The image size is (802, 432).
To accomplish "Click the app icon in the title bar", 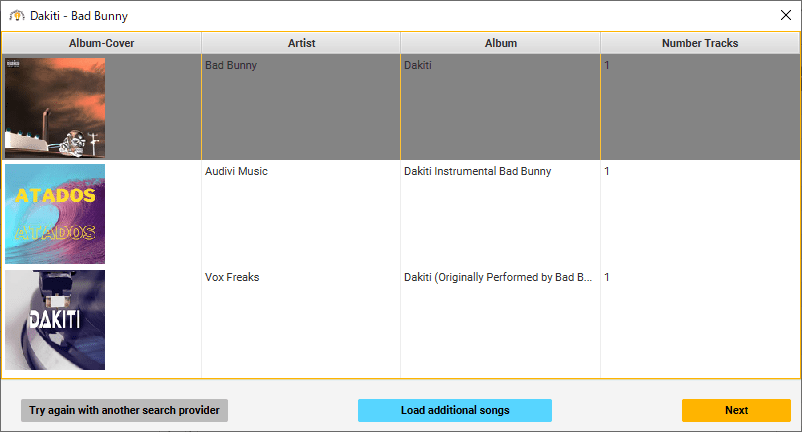I will click(17, 16).
